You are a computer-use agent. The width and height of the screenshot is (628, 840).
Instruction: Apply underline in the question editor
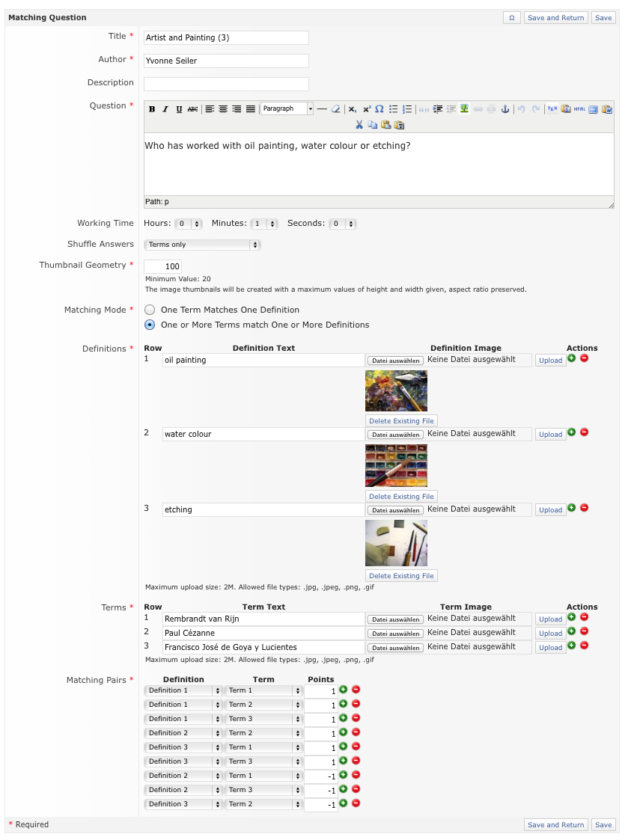tap(179, 109)
